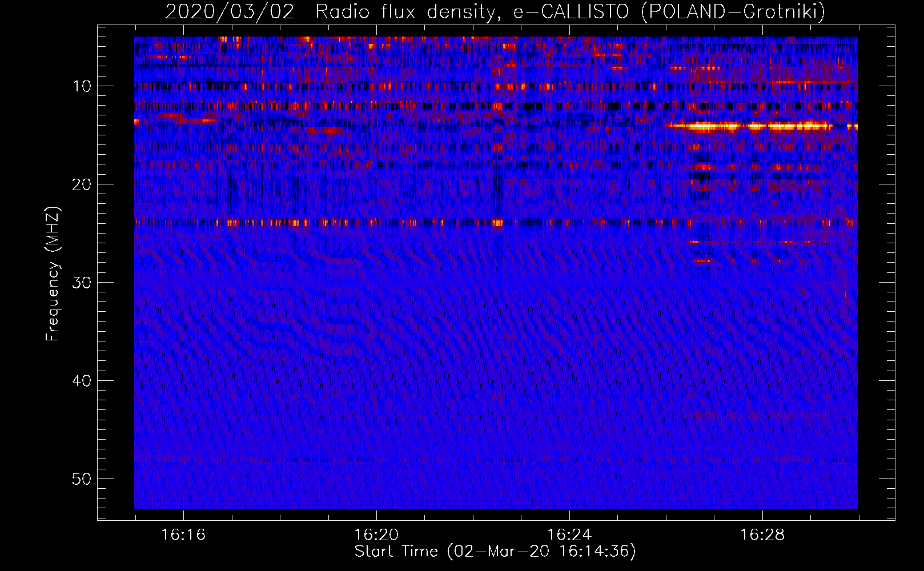924x571 pixels.
Task: Click the 16:16 time tick label
Action: coord(183,534)
